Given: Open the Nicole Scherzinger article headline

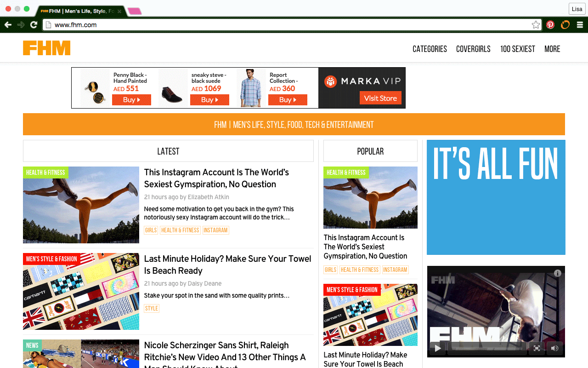Looking at the screenshot, I should click(225, 354).
